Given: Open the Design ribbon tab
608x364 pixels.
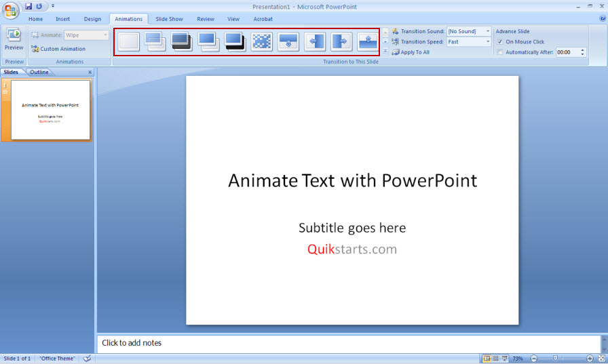Looking at the screenshot, I should [x=92, y=19].
